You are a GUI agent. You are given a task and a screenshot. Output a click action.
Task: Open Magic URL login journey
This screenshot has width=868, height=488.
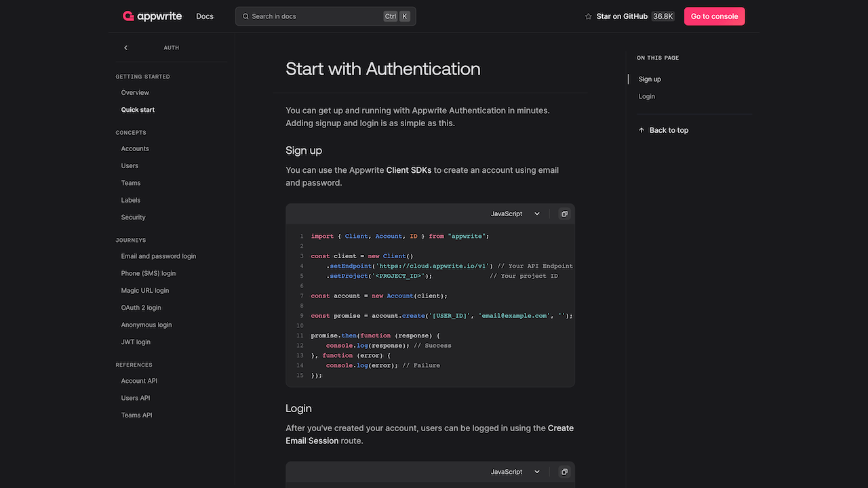[145, 291]
